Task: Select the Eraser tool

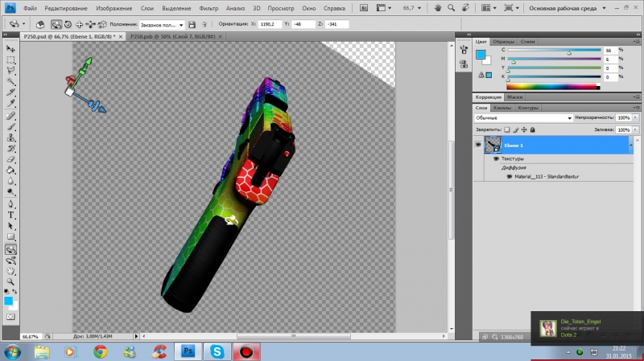Action: click(10, 159)
